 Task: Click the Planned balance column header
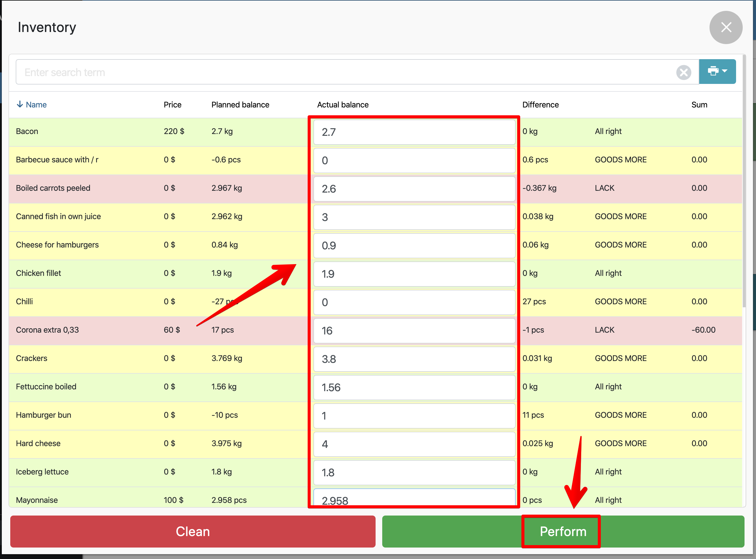coord(240,104)
